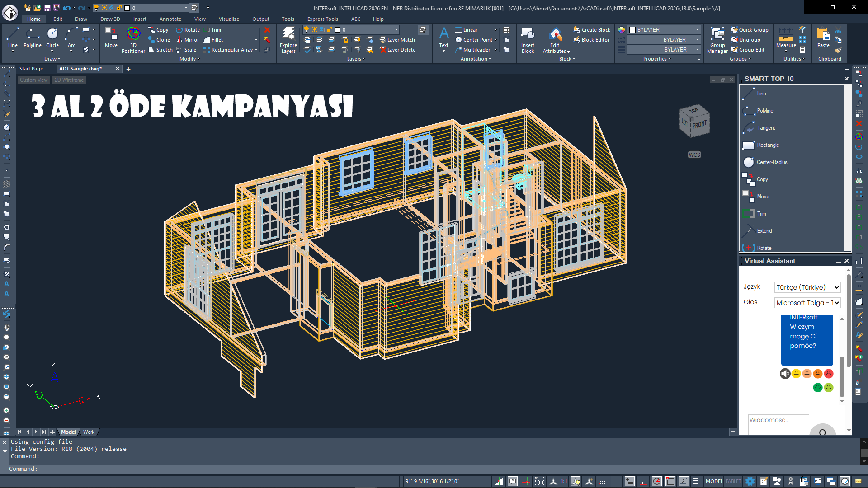The image size is (868, 488).
Task: Open the Język language dropdown
Action: coord(807,287)
